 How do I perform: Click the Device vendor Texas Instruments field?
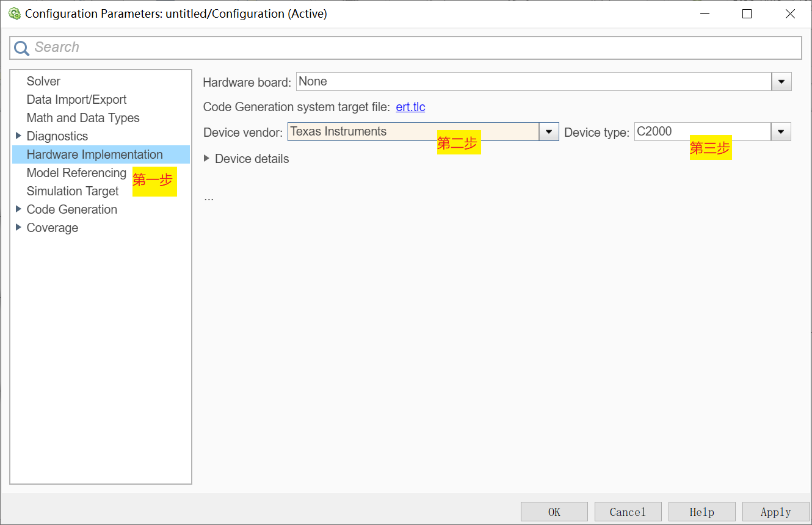(413, 132)
